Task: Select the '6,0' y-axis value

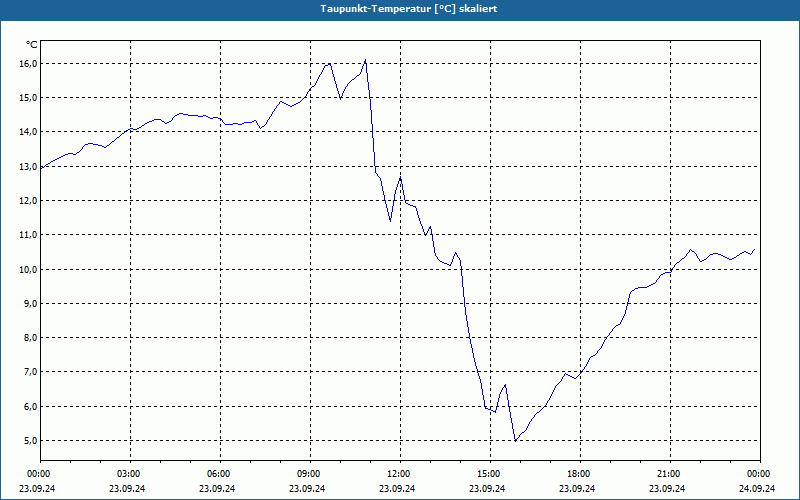Action: click(x=31, y=407)
